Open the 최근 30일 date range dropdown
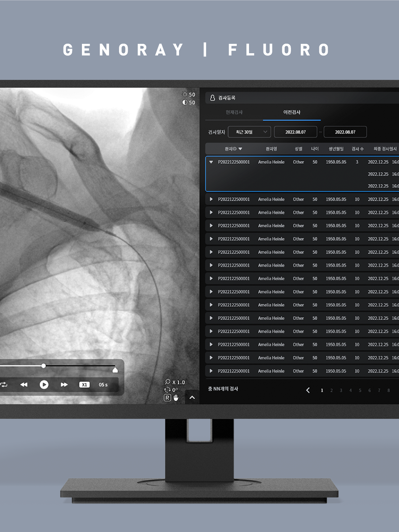The width and height of the screenshot is (399, 532). click(x=249, y=132)
